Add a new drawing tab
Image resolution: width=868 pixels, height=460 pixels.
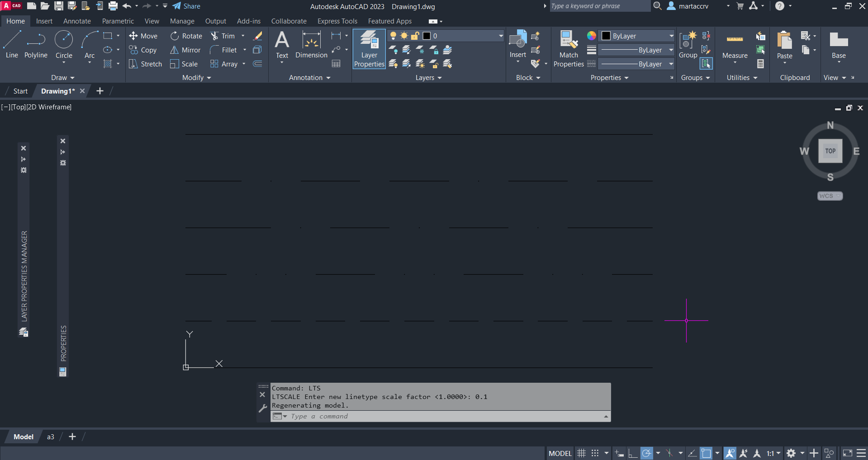point(100,91)
